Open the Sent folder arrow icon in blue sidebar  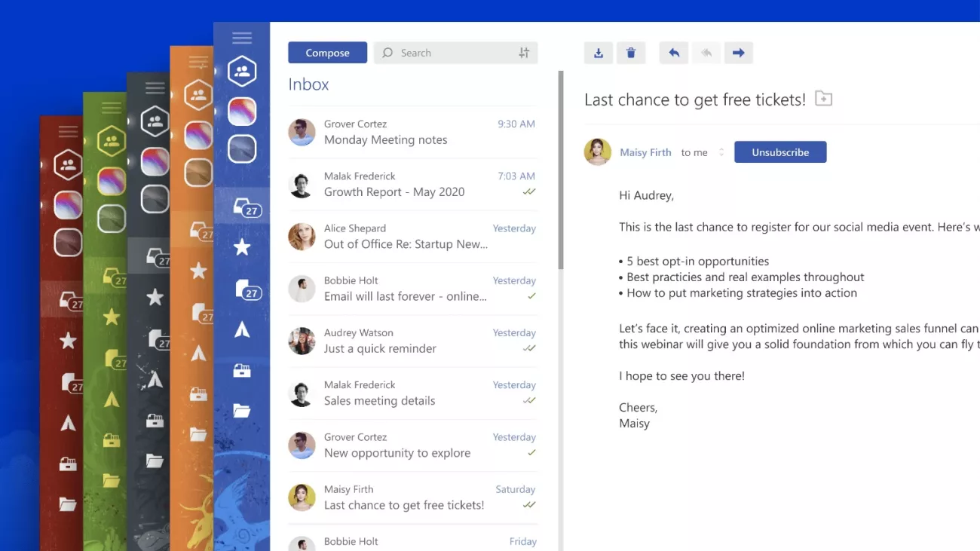tap(242, 329)
